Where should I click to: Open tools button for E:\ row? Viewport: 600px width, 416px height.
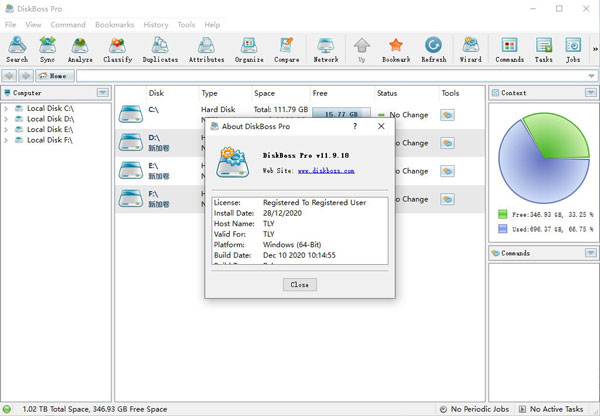click(x=447, y=171)
